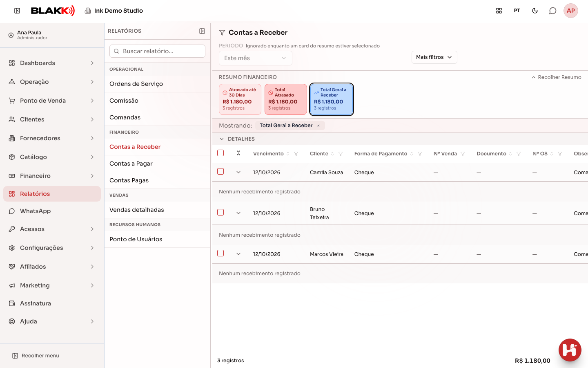Remove the Total Geral a Receber filter chip

[x=318, y=126]
